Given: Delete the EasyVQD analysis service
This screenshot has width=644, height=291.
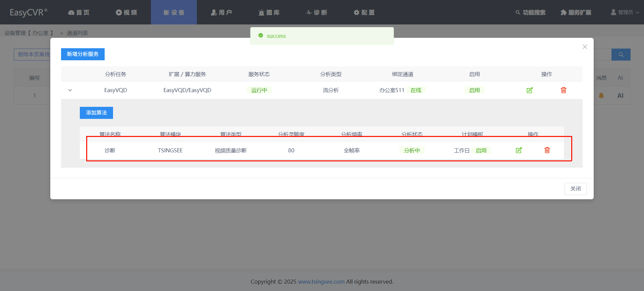Looking at the screenshot, I should click(563, 90).
